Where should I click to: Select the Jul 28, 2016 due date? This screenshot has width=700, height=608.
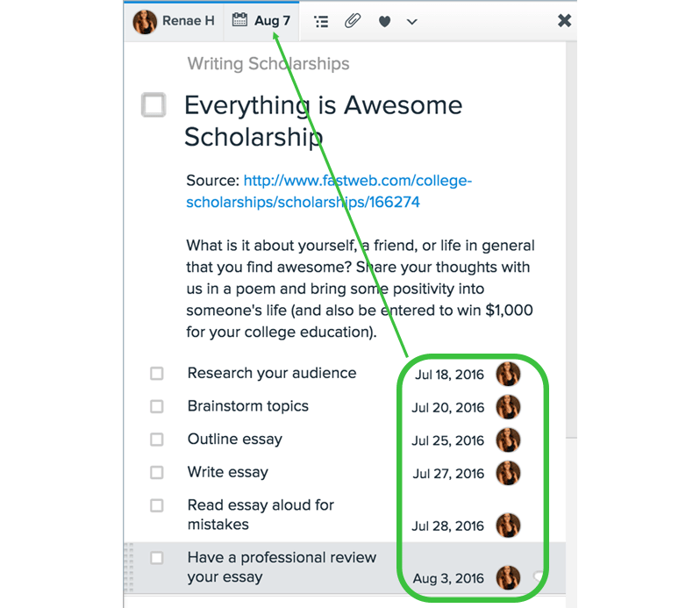447,526
